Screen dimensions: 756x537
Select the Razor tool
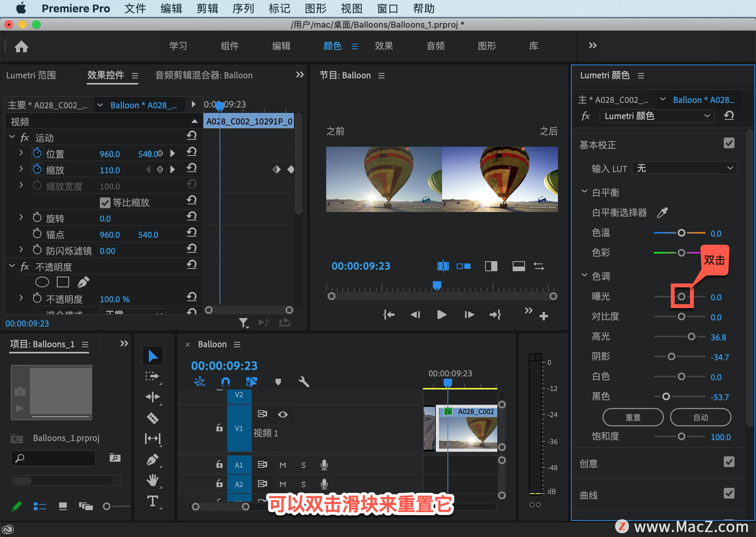152,418
